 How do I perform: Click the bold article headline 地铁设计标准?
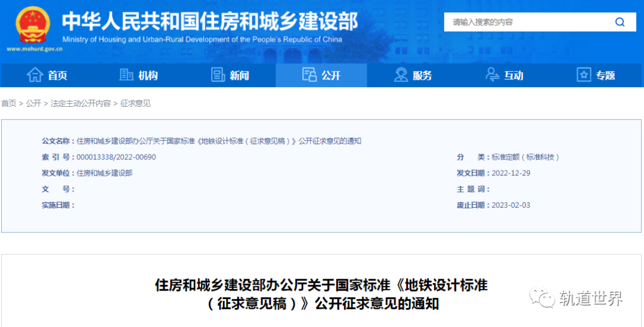point(321,294)
